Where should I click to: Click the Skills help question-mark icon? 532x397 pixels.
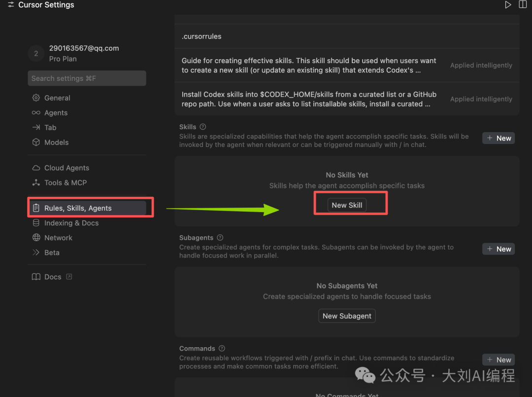coord(203,127)
